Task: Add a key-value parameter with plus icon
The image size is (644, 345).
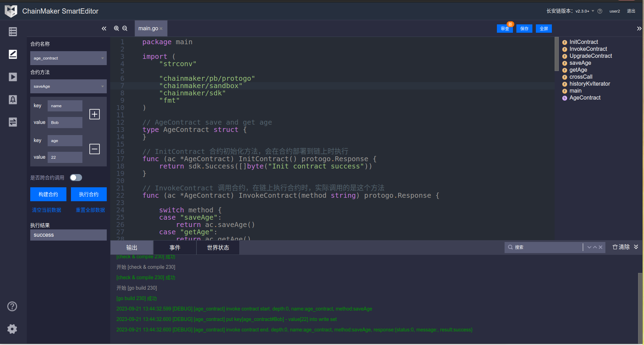Action: click(x=95, y=114)
